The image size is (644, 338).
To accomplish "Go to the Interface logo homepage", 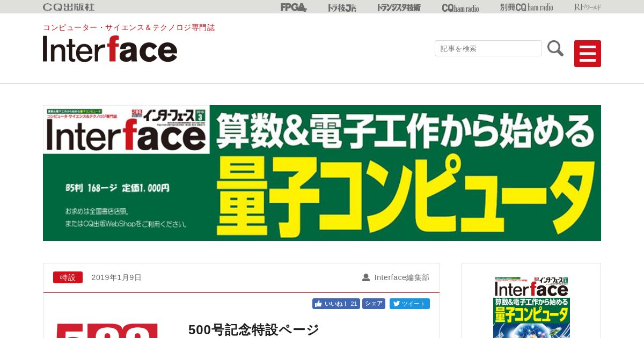I will tap(110, 49).
